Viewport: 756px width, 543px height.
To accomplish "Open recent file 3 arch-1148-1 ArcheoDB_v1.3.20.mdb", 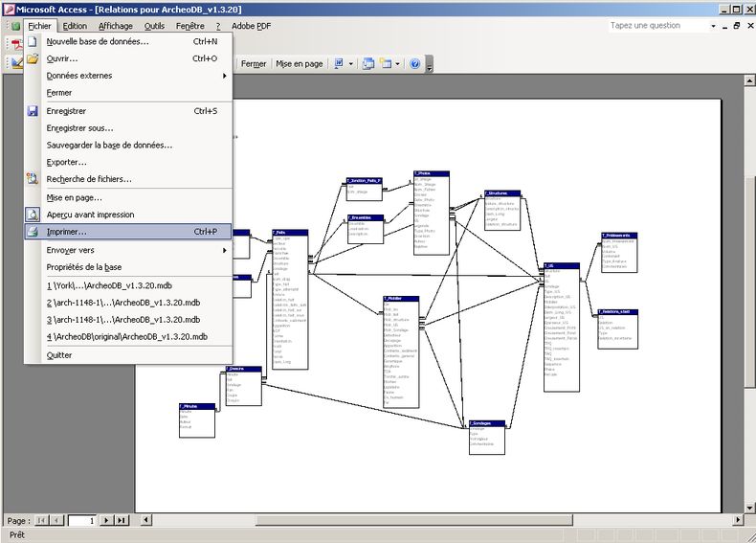I will tap(129, 320).
